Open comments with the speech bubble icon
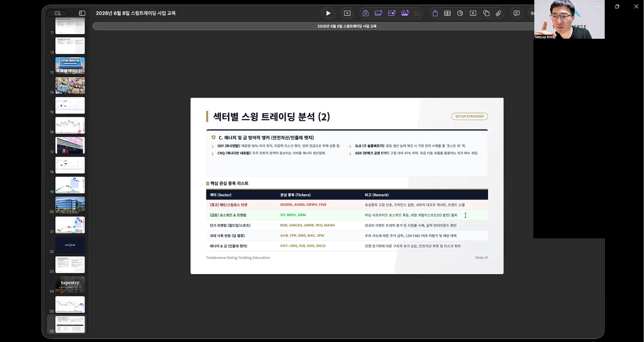This screenshot has height=342, width=644. coord(517,13)
